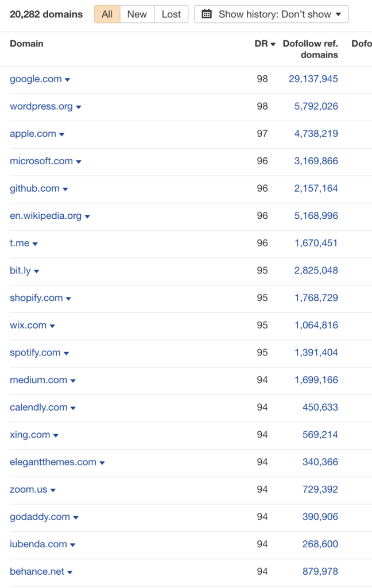
Task: Click microsoft.com's 3,169,866 ref domains value
Action: [316, 161]
